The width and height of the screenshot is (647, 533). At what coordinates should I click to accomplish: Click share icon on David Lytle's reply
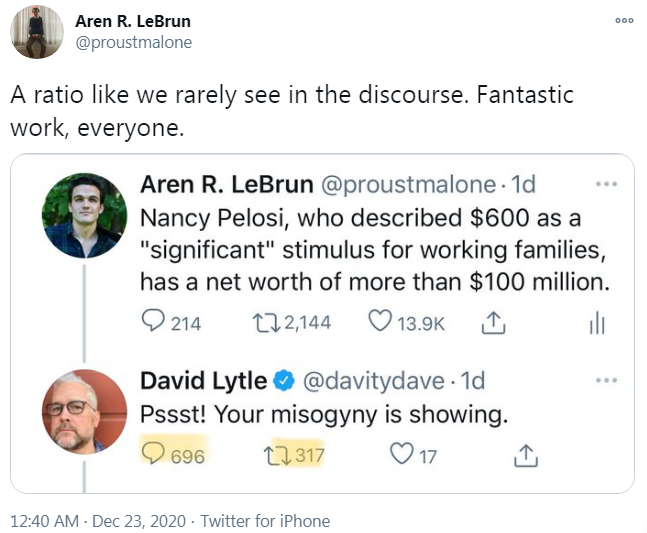pyautogui.click(x=525, y=455)
